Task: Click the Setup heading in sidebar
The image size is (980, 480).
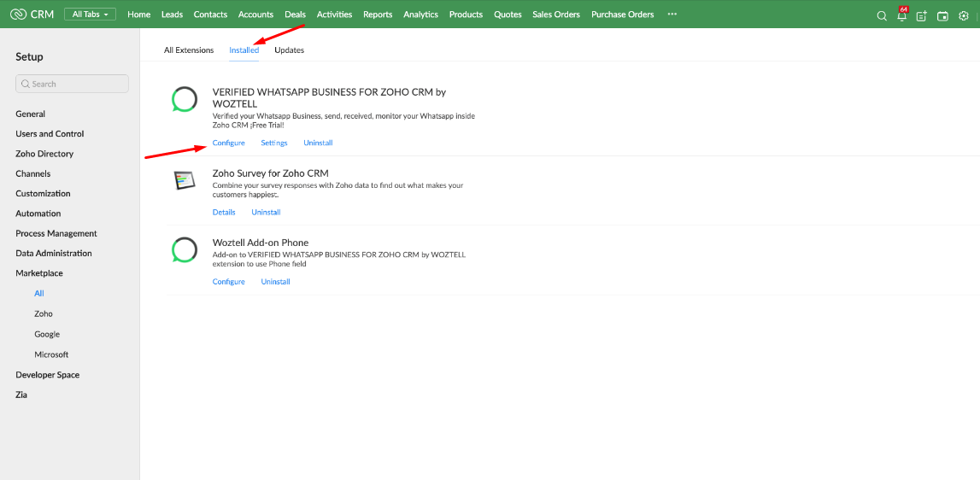Action: (x=29, y=57)
